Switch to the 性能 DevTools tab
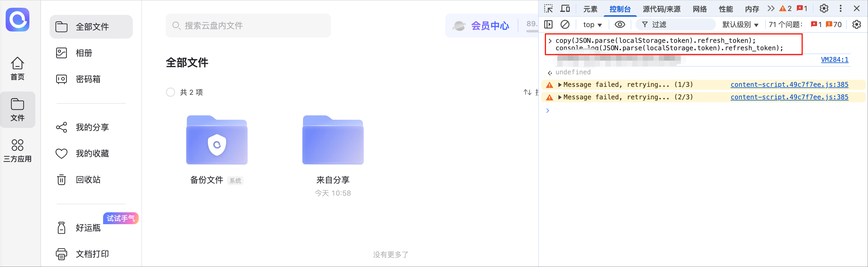This screenshot has width=868, height=267. point(726,9)
